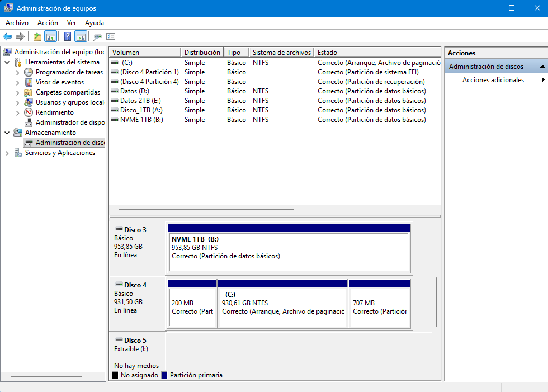The image size is (548, 392).
Task: Click the Usuarios y grupos locales icon
Action: coord(29,102)
